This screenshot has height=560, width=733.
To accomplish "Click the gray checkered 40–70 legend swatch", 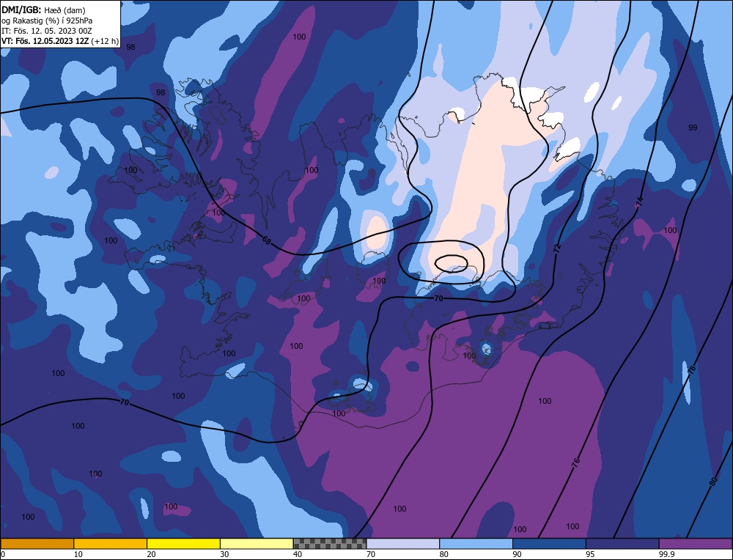I will coord(330,543).
